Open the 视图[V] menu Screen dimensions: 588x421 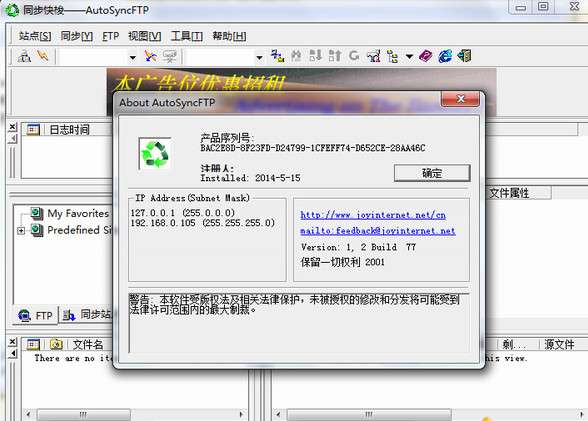pos(144,36)
